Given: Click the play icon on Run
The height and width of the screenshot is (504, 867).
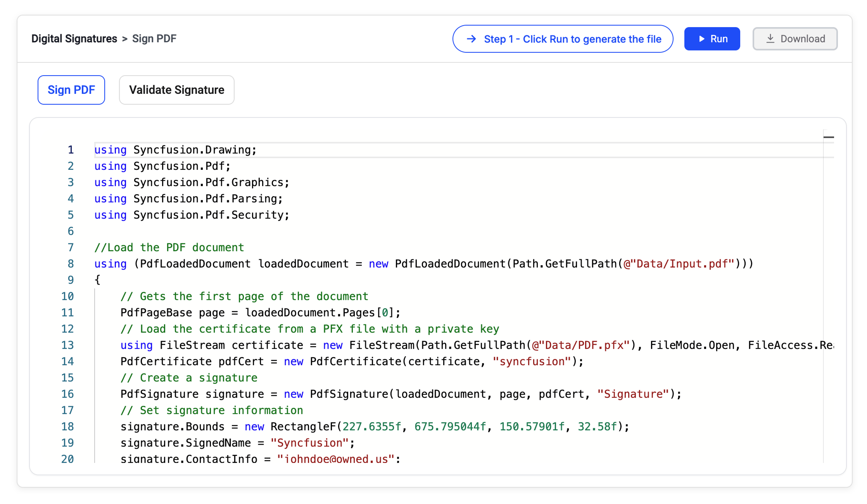Looking at the screenshot, I should tap(701, 39).
